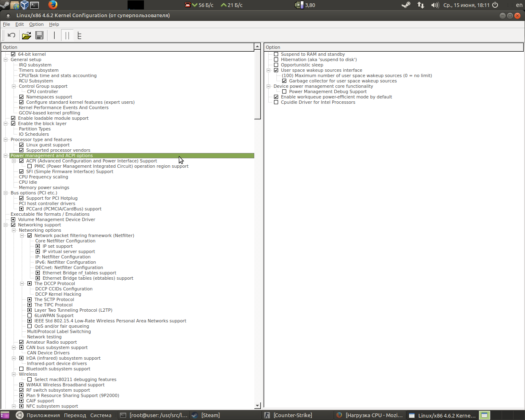Select Maximum number of wakeup sources value

point(357,75)
